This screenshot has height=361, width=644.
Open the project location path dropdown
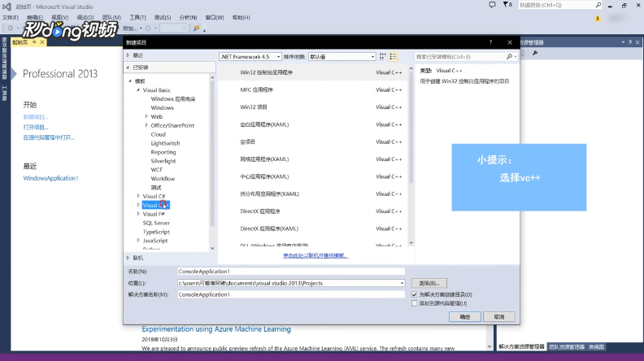pos(402,284)
